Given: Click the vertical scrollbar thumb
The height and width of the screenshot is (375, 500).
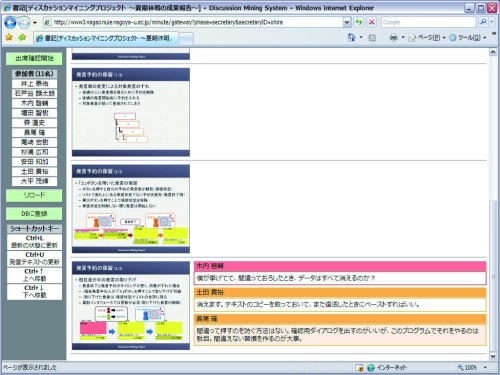Looking at the screenshot, I should click(x=493, y=275).
